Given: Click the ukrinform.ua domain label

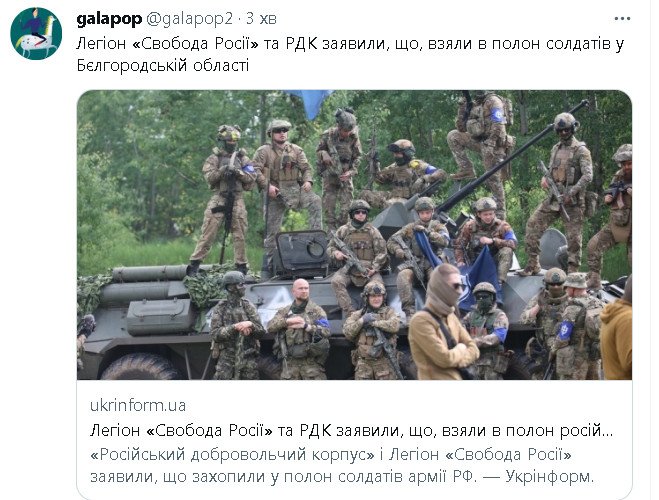Looking at the screenshot, I should pyautogui.click(x=138, y=405).
